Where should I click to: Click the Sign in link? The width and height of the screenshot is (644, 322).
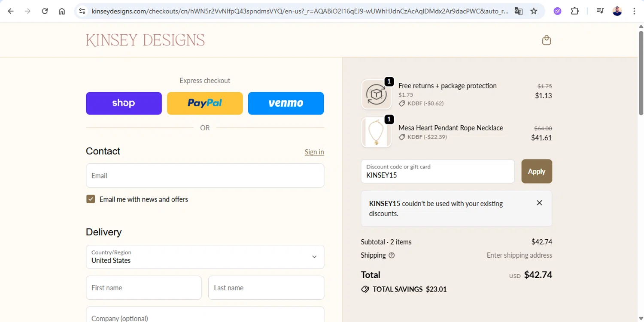(314, 152)
